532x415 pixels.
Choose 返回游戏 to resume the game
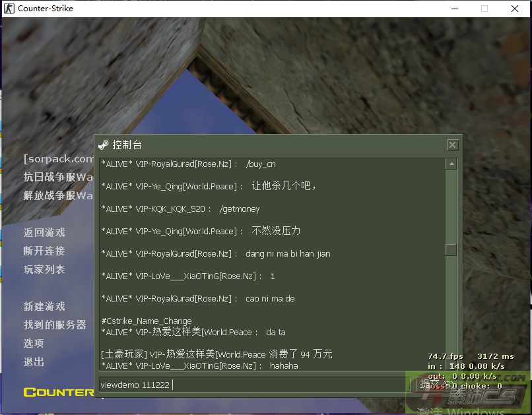44,233
